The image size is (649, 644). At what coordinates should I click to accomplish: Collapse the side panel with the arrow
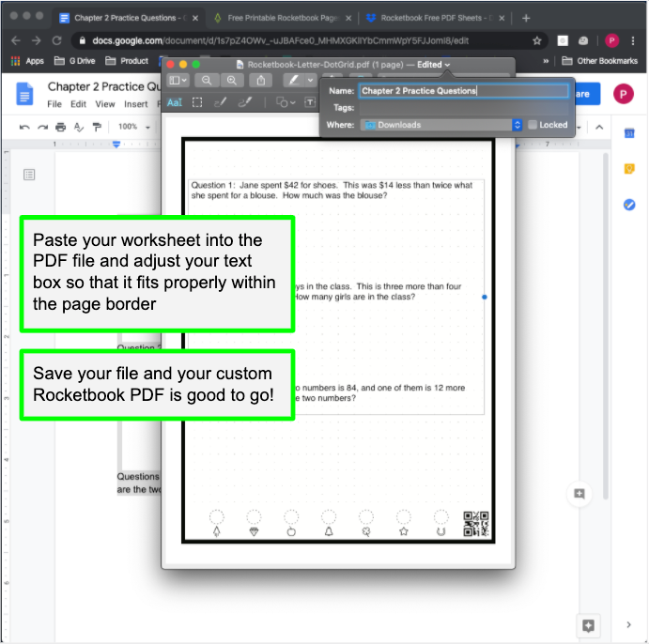coord(628,624)
